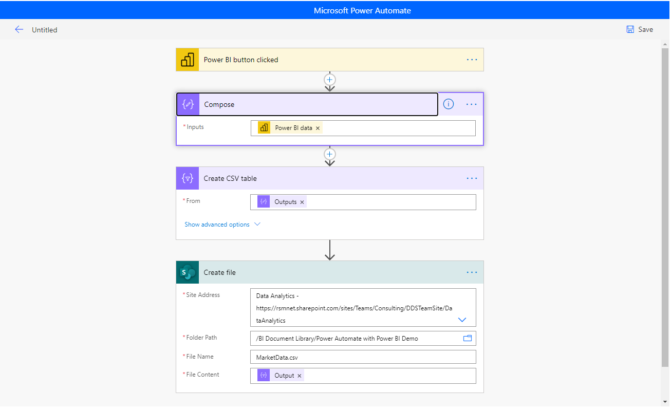Collapse the Create file step header
This screenshot has height=410, width=671.
tap(330, 272)
